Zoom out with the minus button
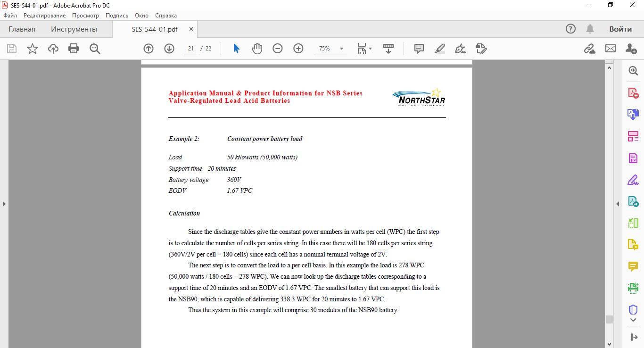 [x=278, y=49]
